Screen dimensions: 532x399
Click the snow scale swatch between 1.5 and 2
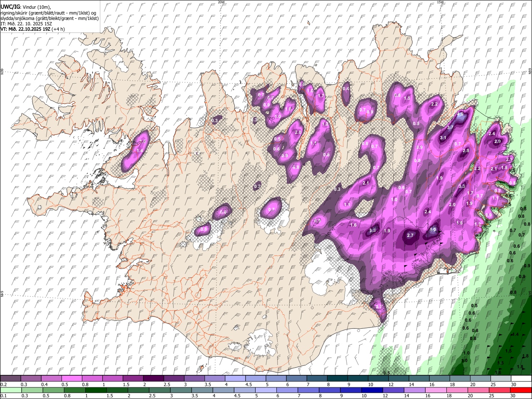[133, 379]
